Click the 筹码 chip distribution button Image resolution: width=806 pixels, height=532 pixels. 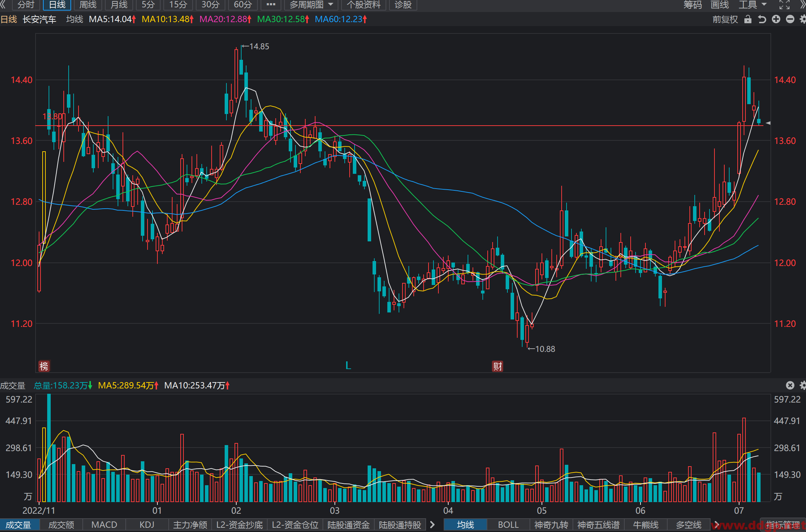[x=693, y=5]
